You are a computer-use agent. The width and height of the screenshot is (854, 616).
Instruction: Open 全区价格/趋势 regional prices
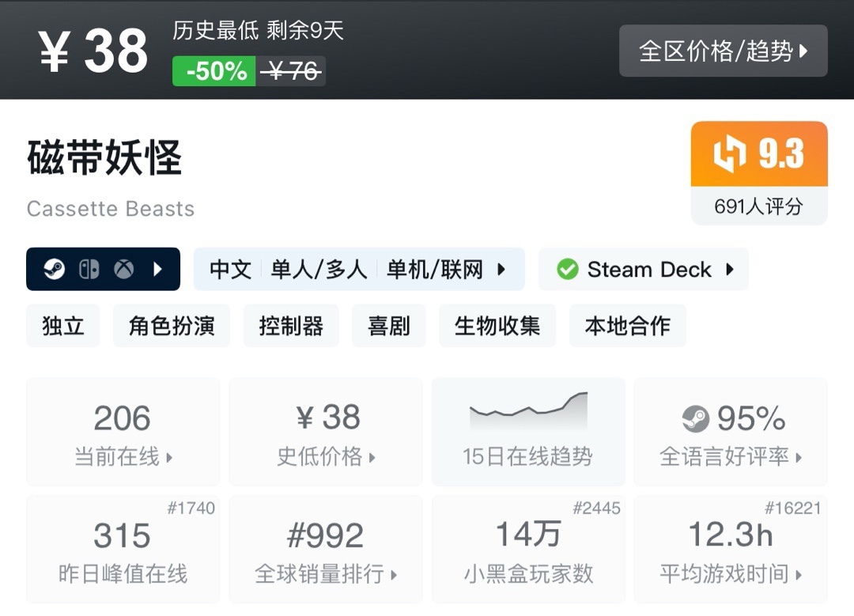click(x=723, y=51)
